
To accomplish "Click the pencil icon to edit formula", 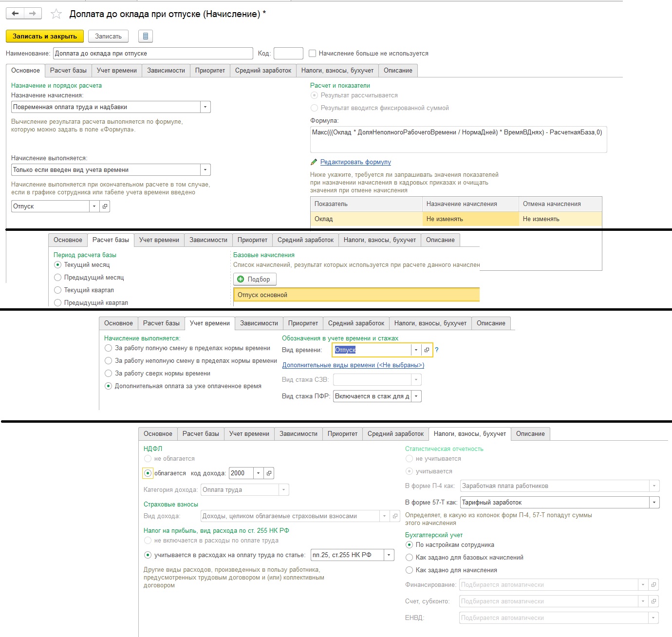I will click(314, 162).
